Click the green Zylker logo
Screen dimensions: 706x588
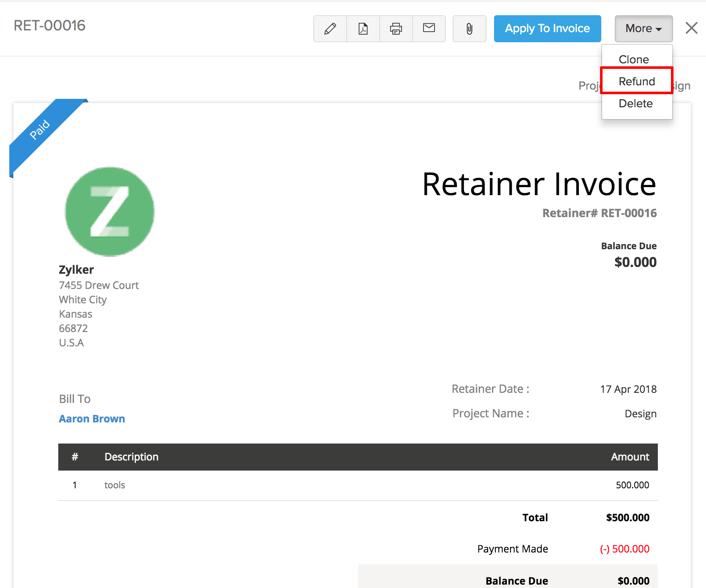click(110, 211)
